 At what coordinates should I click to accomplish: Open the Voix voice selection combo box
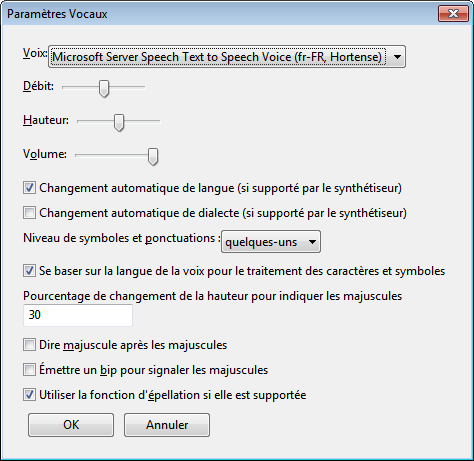coord(227,57)
